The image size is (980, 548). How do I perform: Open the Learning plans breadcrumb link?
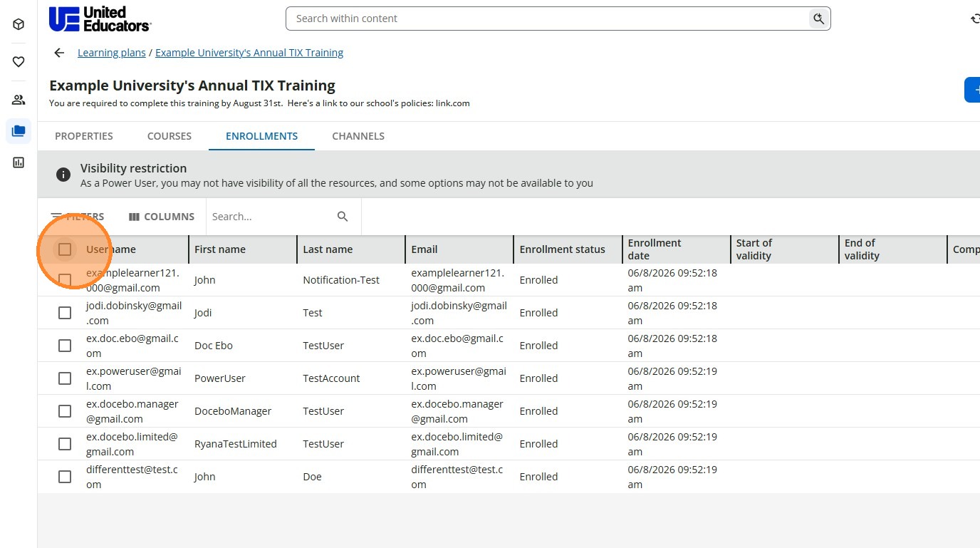coord(112,53)
